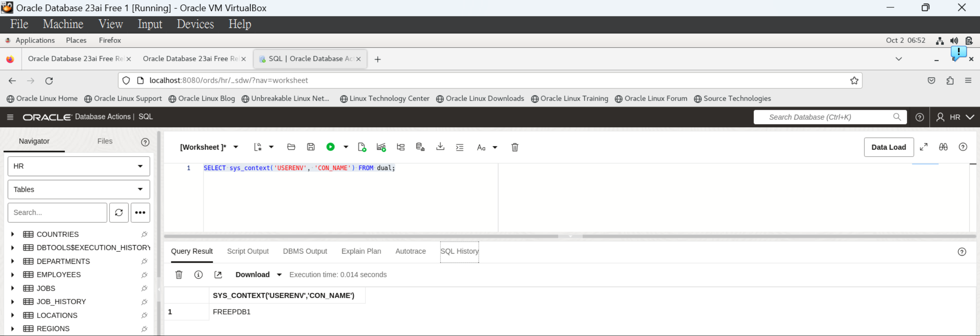Pin the EMPLOYEES table
This screenshot has width=980, height=336.
pos(144,275)
